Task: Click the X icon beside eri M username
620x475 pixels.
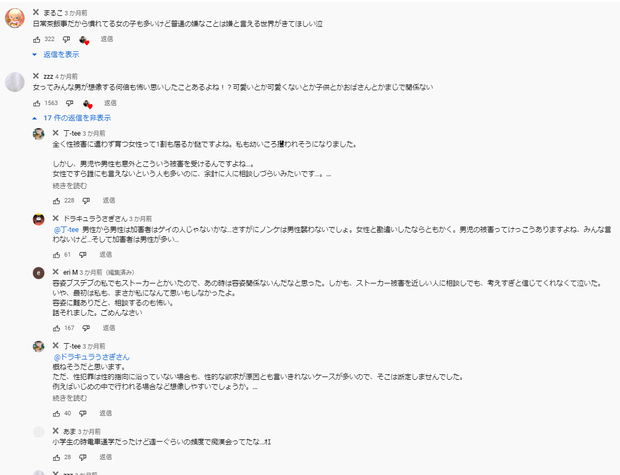Action: pyautogui.click(x=56, y=272)
